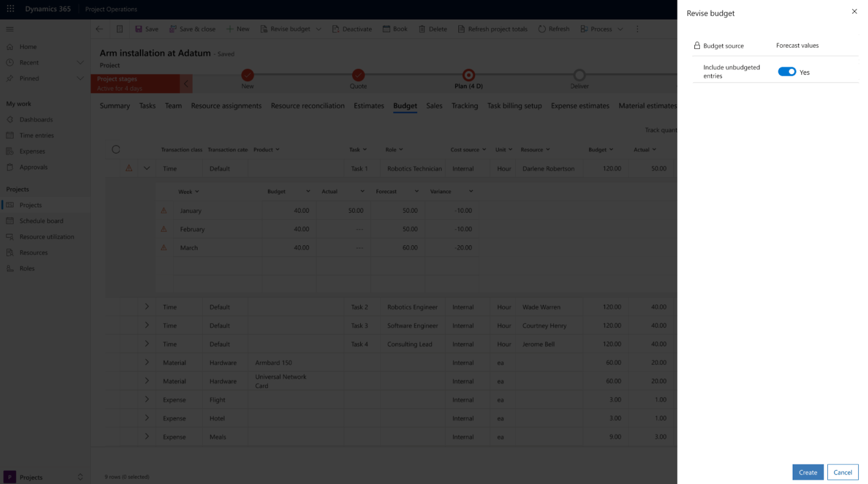Collapse the Task 1 Time row
The width and height of the screenshot is (868, 484).
[x=147, y=168]
